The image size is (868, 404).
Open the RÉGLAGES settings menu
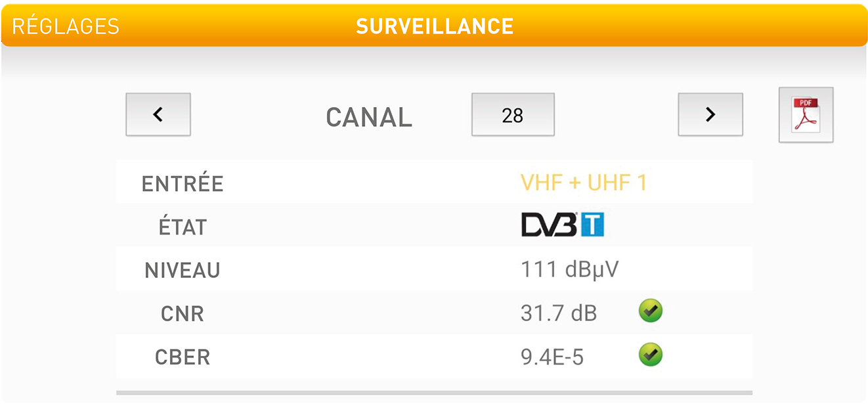(x=66, y=26)
